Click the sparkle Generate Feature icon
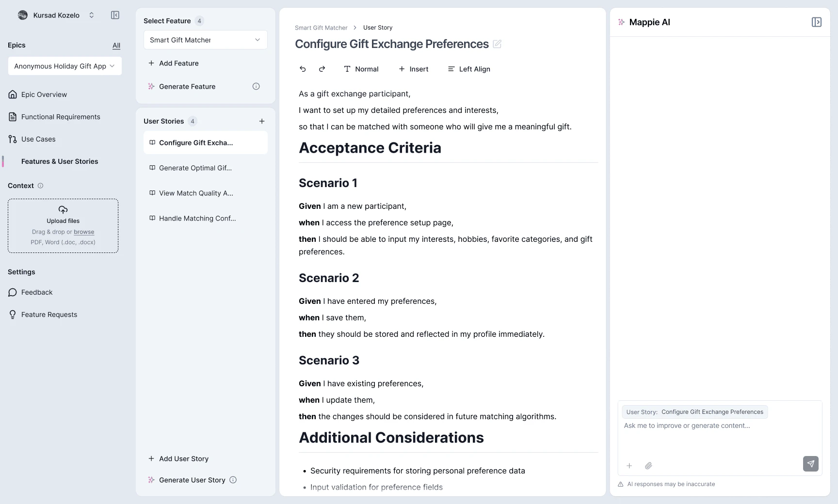This screenshot has width=838, height=504. click(151, 86)
